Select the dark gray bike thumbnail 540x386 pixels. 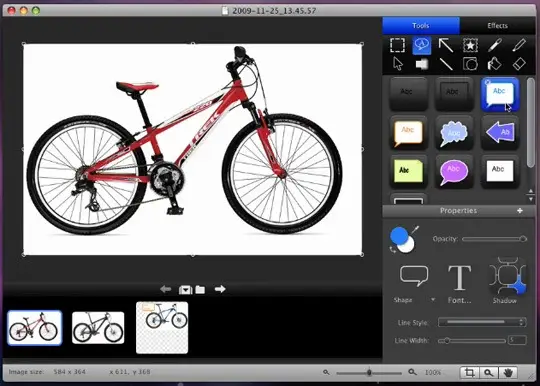click(x=98, y=327)
